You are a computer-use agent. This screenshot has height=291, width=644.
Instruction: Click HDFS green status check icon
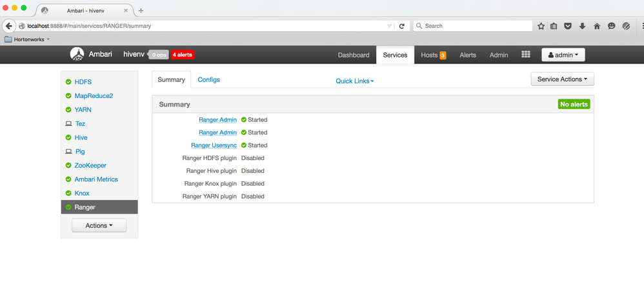coord(68,82)
